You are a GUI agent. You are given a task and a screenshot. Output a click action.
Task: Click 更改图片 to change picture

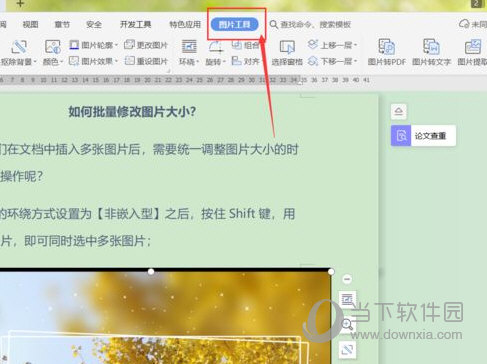tap(146, 45)
